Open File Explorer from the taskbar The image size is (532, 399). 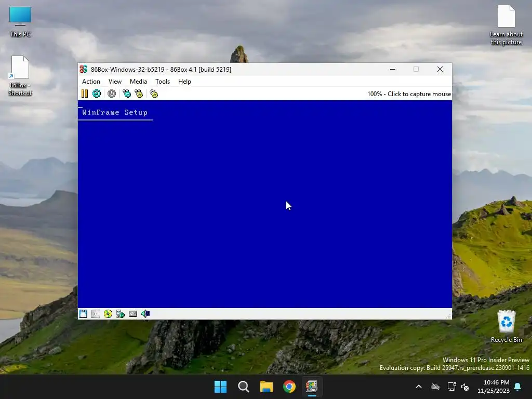click(267, 387)
